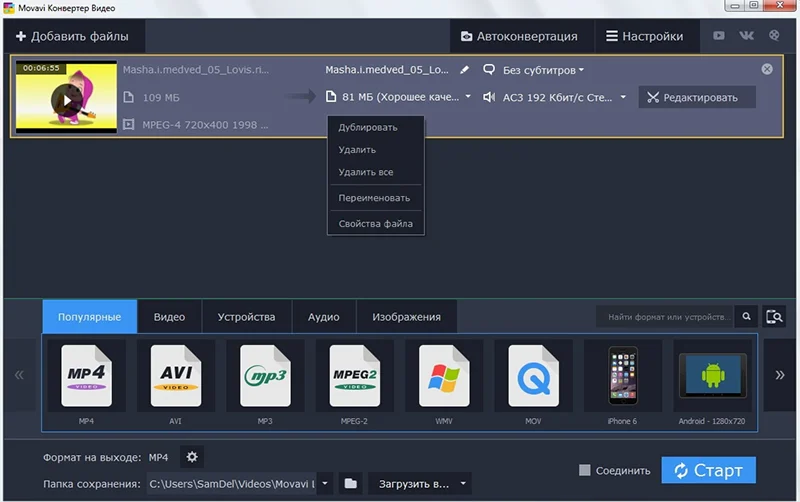The height and width of the screenshot is (502, 800).
Task: Click the Редактировать button
Action: pyautogui.click(x=697, y=97)
